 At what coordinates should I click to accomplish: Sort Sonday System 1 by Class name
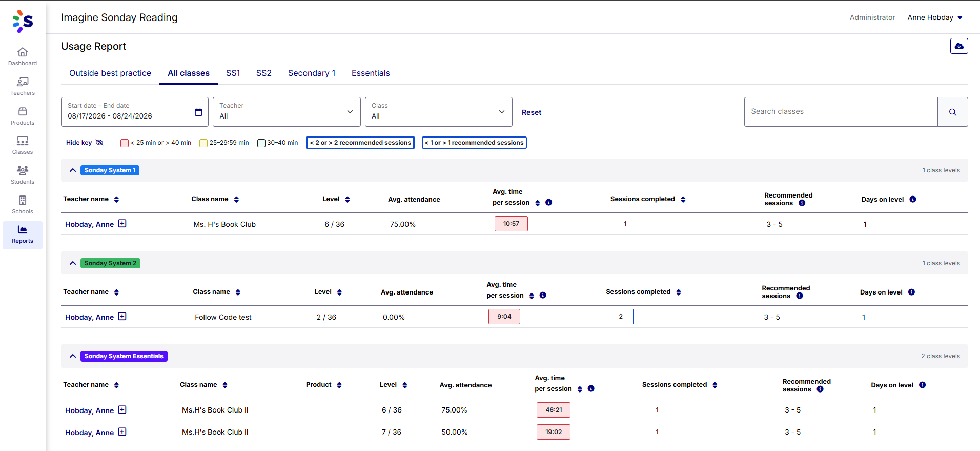(x=236, y=200)
